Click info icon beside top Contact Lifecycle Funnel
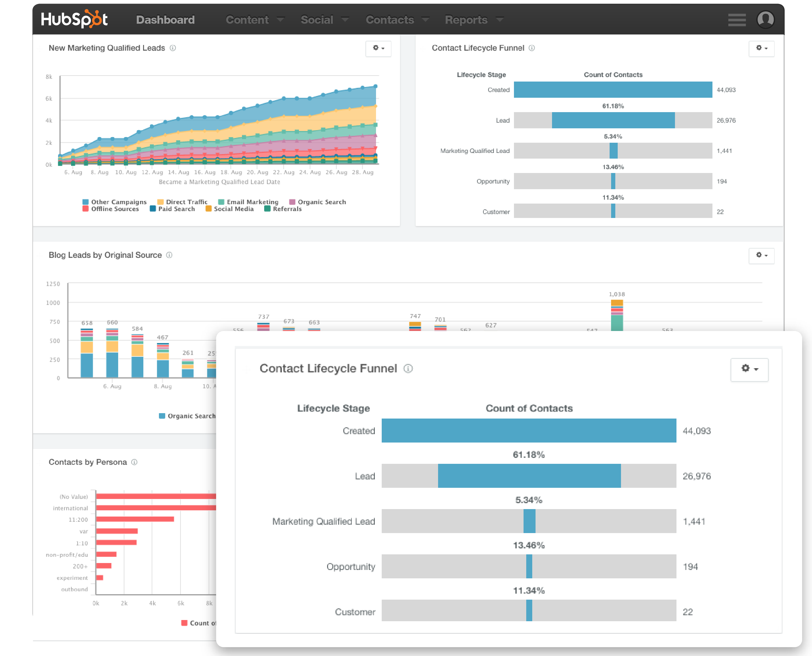Viewport: 812px width, 656px height. [x=532, y=48]
